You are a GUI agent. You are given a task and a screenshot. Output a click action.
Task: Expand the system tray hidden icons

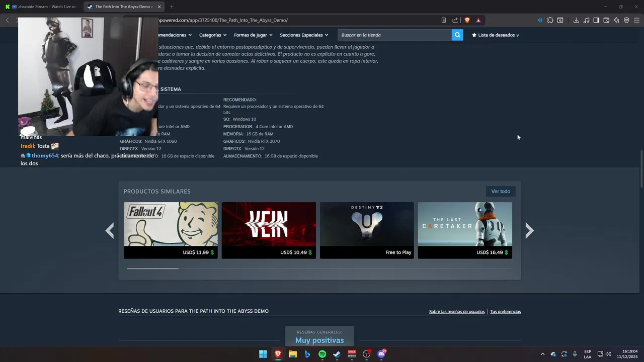[x=542, y=354]
